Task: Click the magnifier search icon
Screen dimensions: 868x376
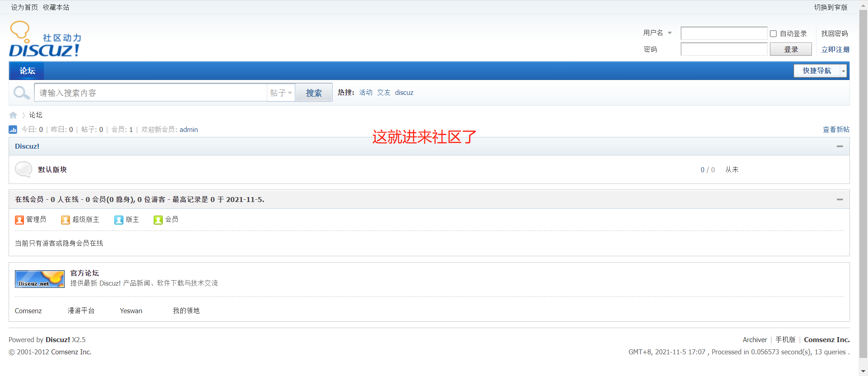Action: (x=21, y=93)
